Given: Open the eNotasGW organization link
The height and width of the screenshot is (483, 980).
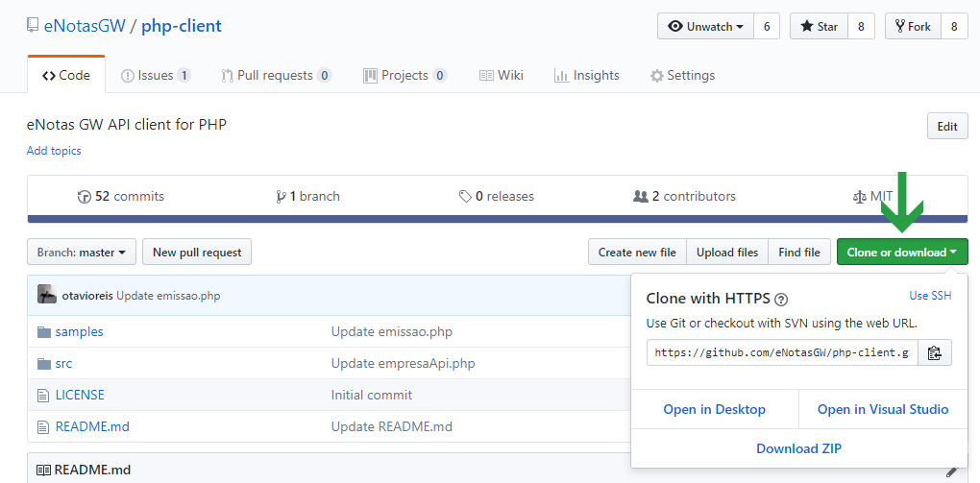Looking at the screenshot, I should (x=85, y=26).
